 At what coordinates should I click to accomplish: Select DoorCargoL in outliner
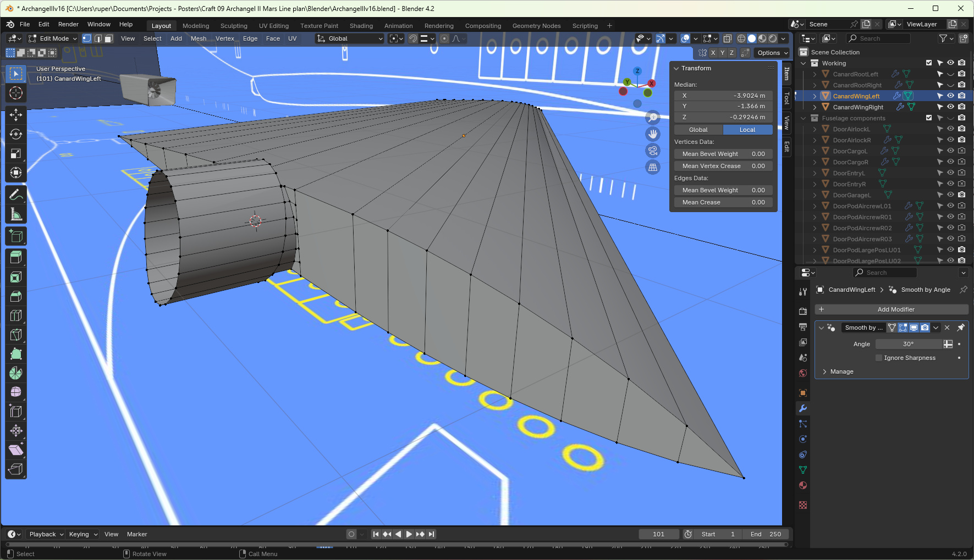point(850,151)
